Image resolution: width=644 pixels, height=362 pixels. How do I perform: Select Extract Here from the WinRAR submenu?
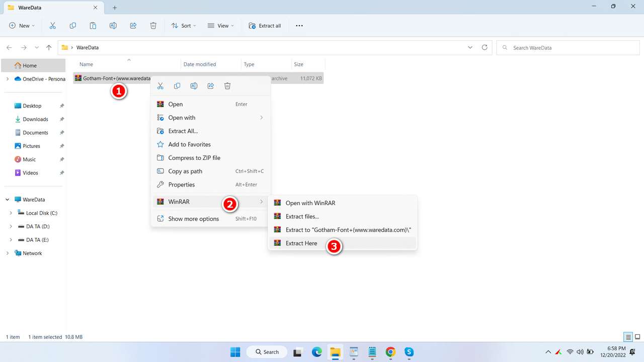pyautogui.click(x=301, y=243)
